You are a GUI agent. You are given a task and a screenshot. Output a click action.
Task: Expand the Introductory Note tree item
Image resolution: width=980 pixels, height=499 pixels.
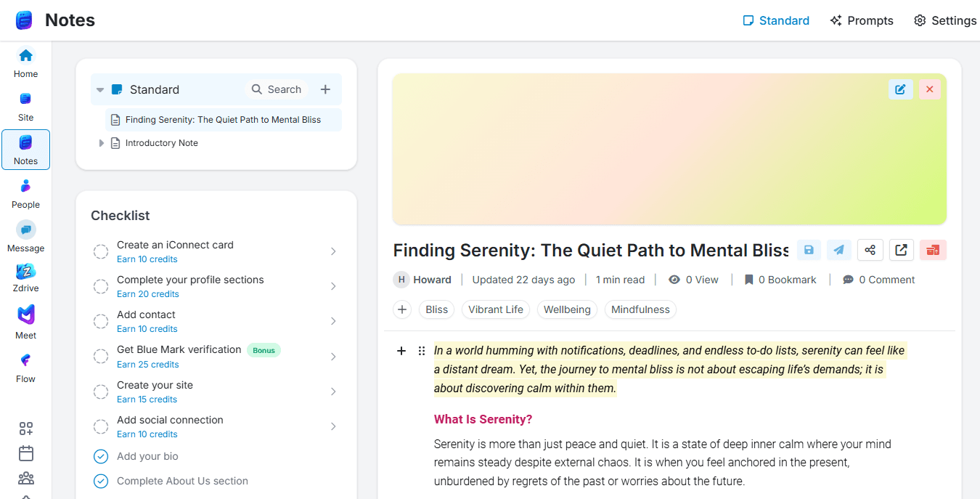coord(102,143)
